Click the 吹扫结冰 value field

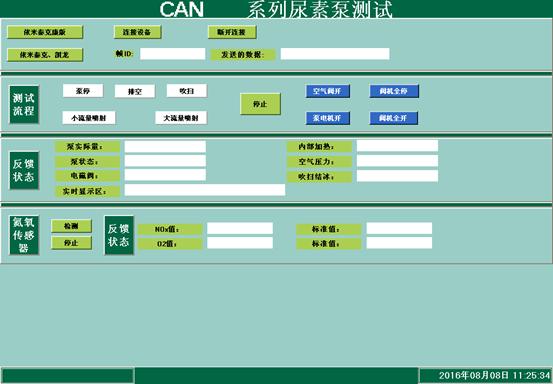[397, 176]
